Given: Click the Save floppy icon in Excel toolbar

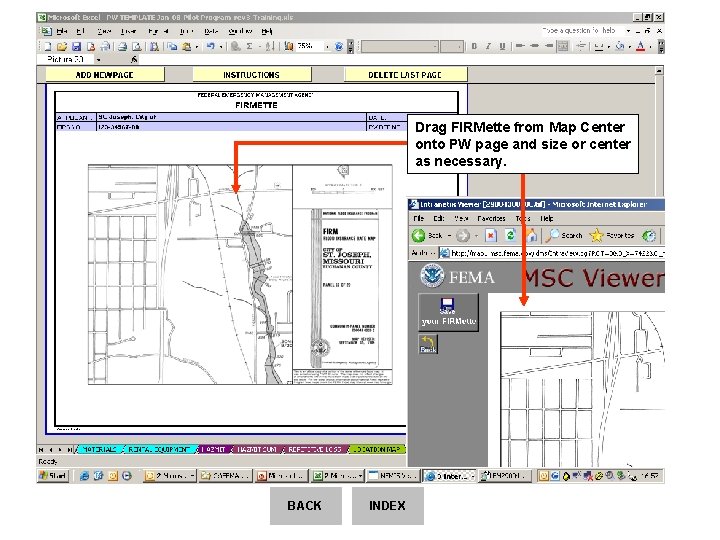Looking at the screenshot, I should pos(77,46).
